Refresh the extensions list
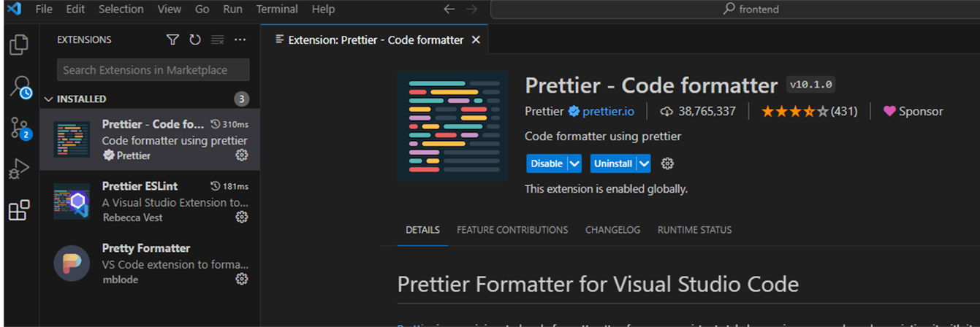The image size is (980, 327). click(x=194, y=40)
